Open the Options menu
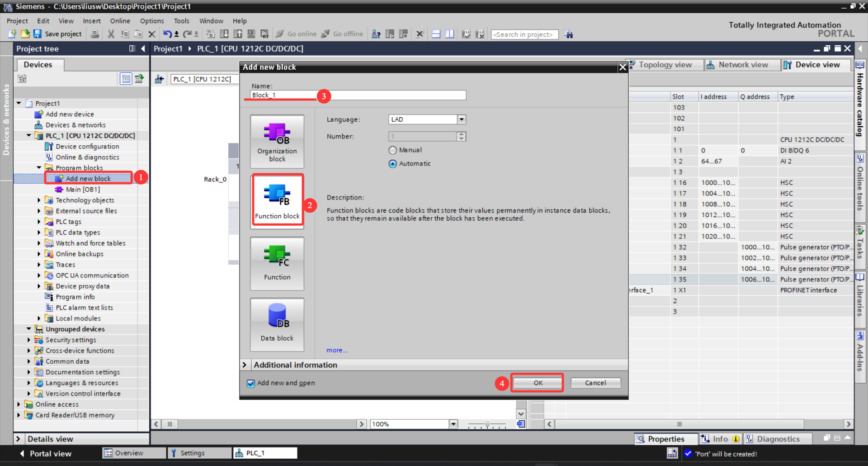This screenshot has height=466, width=868. click(152, 21)
